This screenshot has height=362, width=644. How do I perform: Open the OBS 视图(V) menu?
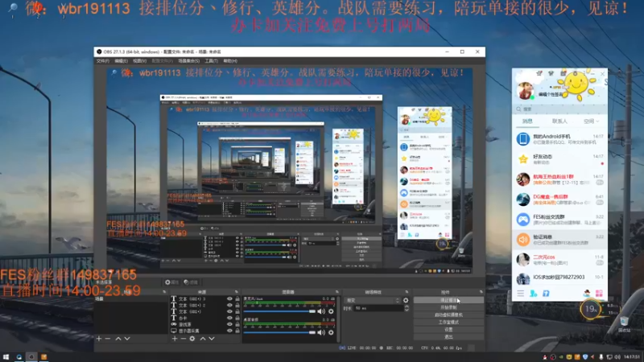(139, 61)
